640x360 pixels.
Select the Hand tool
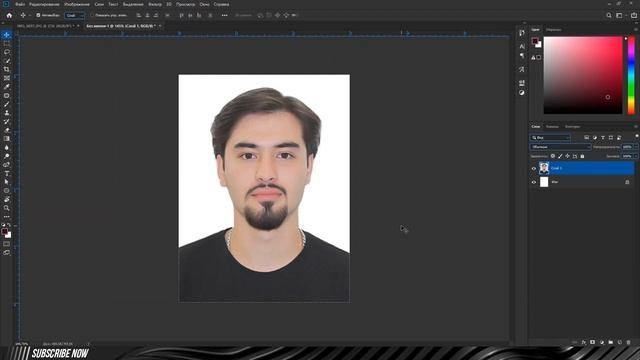pyautogui.click(x=7, y=200)
